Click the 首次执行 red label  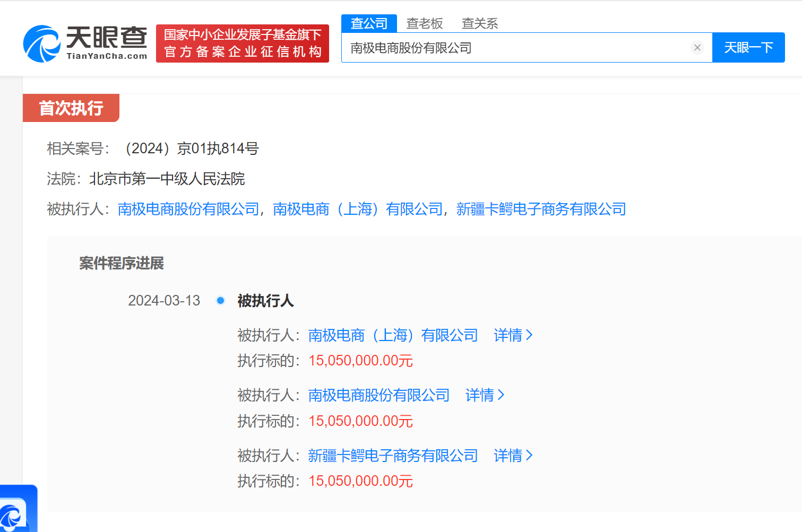[71, 108]
